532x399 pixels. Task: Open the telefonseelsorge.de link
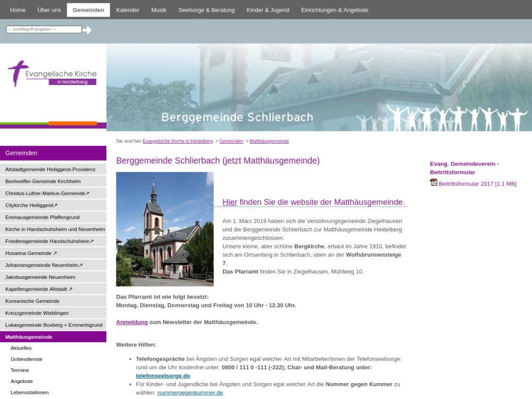click(163, 376)
